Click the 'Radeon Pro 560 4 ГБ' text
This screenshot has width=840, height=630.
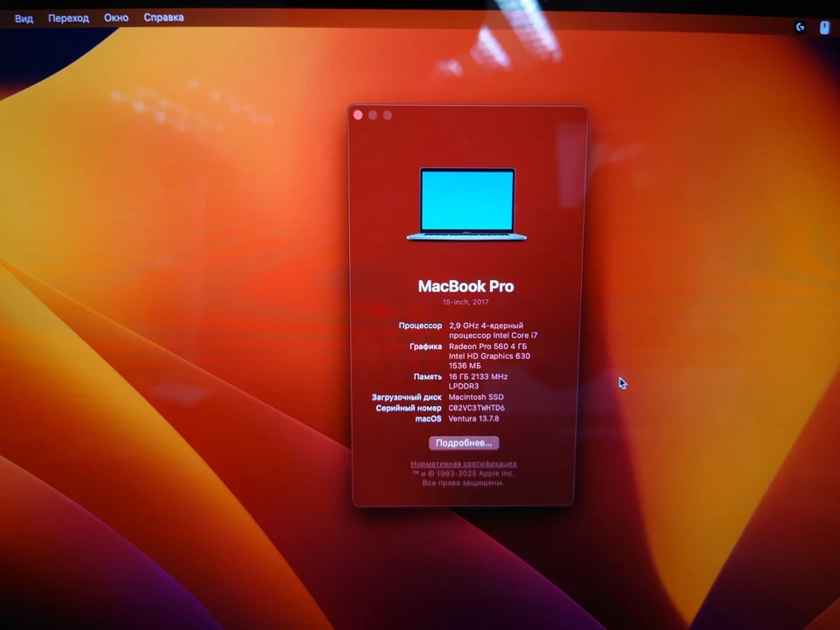pos(487,346)
